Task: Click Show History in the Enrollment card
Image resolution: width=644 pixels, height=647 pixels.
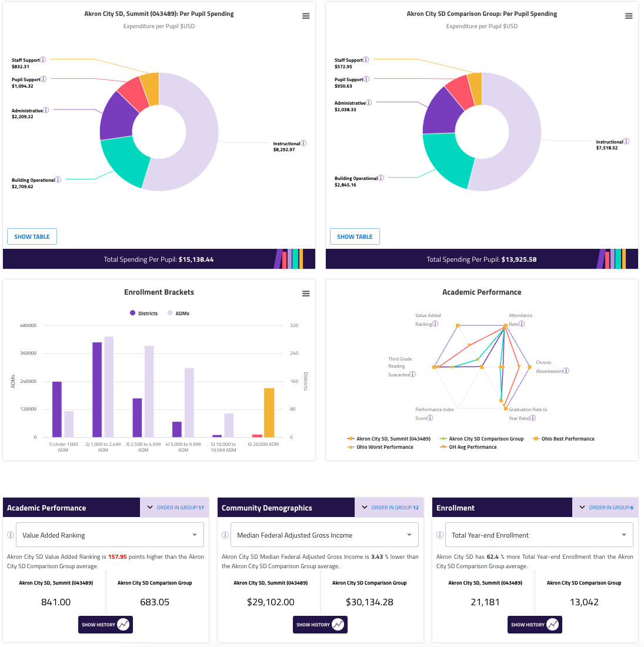Action: 535,625
